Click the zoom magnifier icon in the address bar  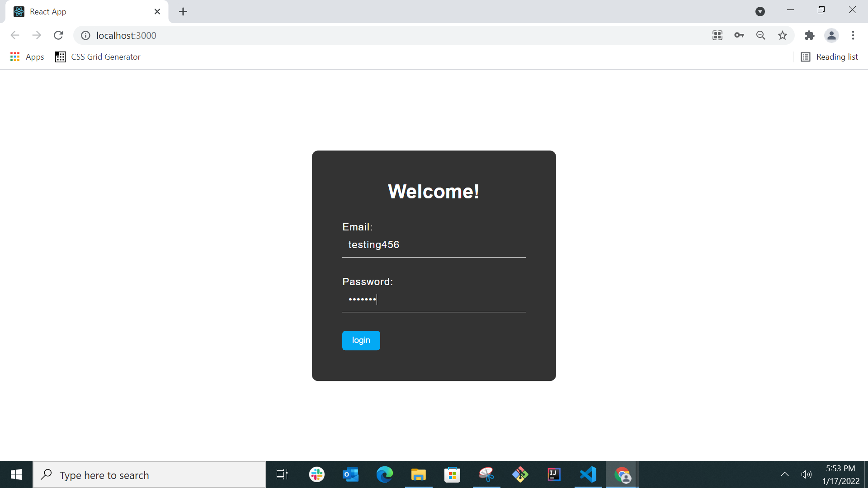tap(761, 35)
